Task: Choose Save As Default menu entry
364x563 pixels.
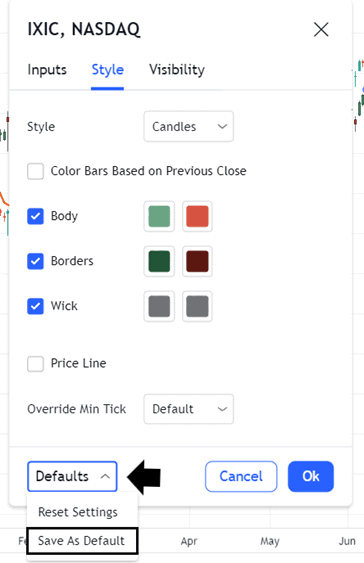Action: point(82,541)
